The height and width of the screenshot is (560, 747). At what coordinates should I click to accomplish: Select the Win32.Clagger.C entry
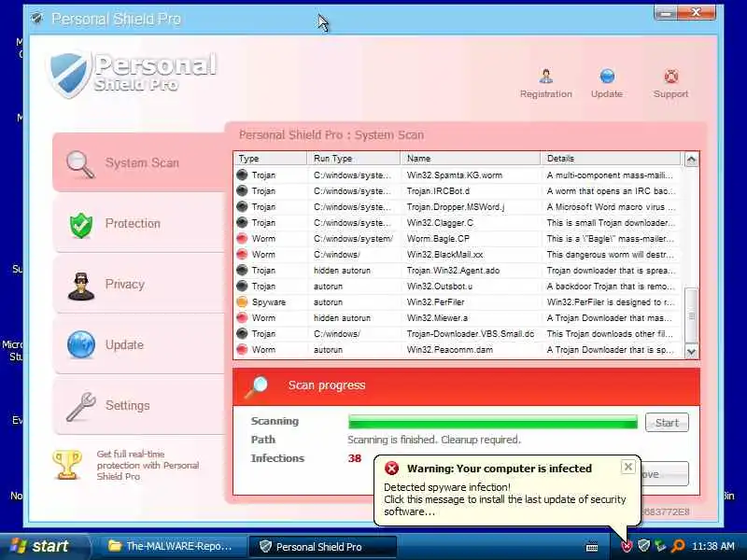(x=458, y=222)
